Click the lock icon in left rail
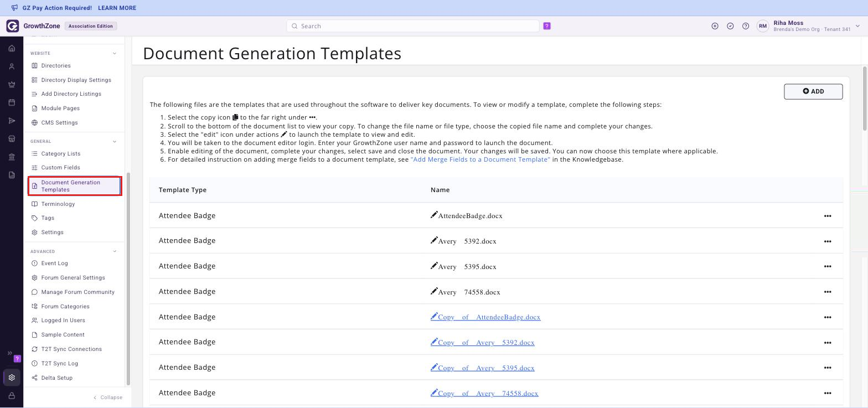 pos(12,396)
